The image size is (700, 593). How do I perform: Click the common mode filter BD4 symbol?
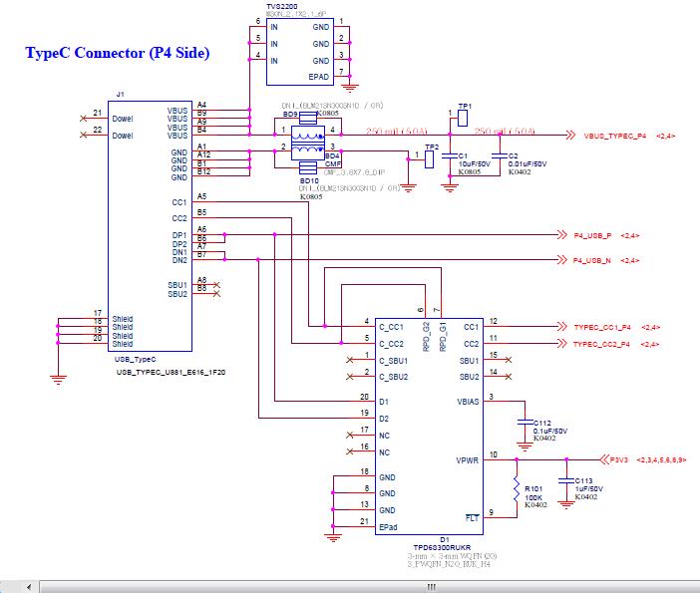point(308,143)
